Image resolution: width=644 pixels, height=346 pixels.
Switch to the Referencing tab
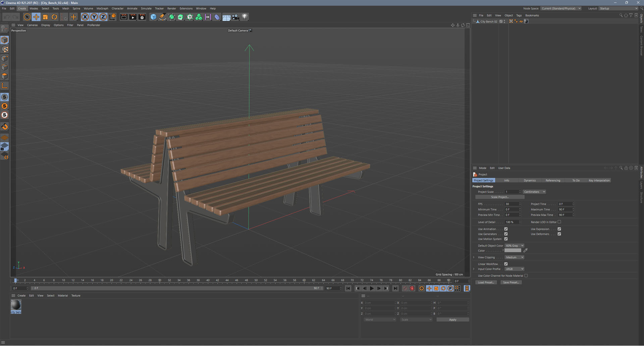click(x=553, y=181)
